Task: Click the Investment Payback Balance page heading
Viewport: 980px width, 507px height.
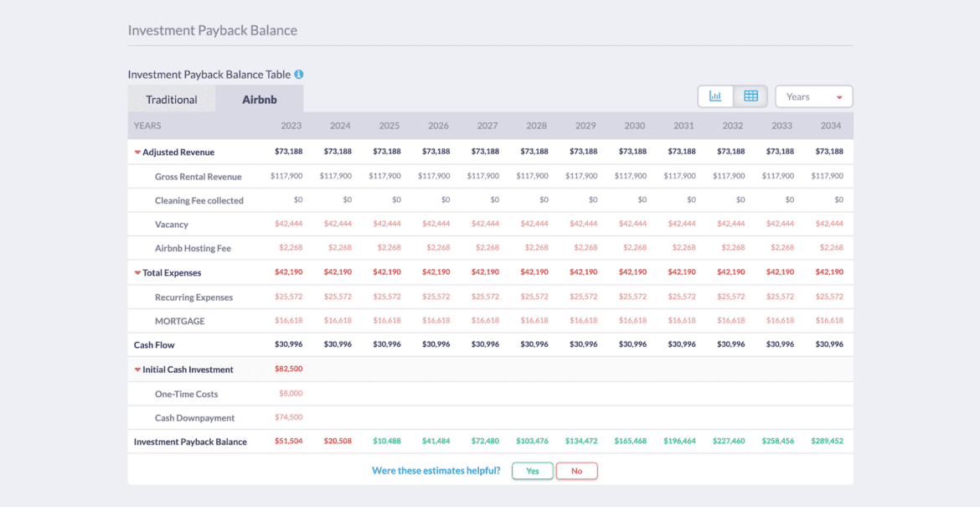Action: point(213,30)
